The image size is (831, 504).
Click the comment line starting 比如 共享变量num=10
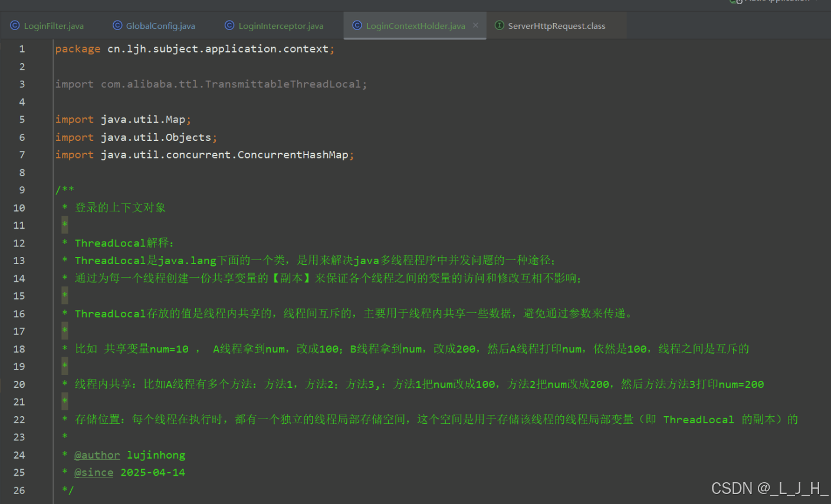[x=412, y=349]
